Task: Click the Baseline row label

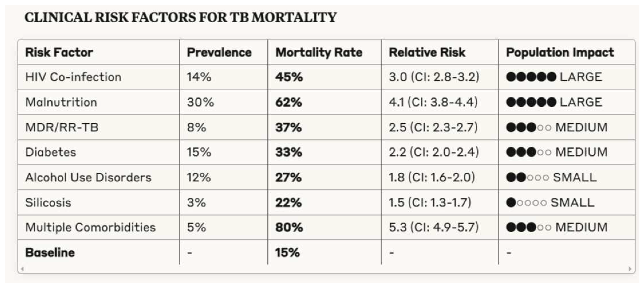Action: coord(50,253)
